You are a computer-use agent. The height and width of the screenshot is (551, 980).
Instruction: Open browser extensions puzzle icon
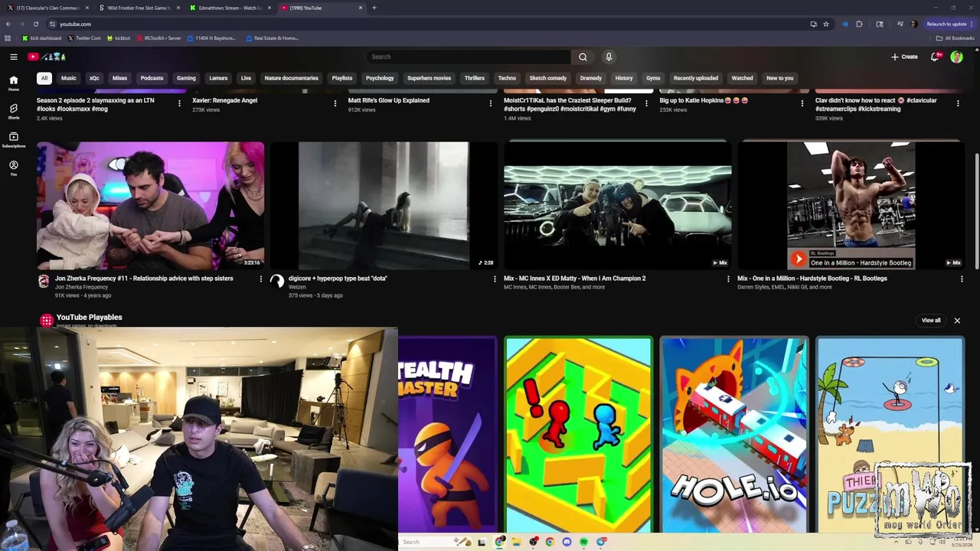859,24
